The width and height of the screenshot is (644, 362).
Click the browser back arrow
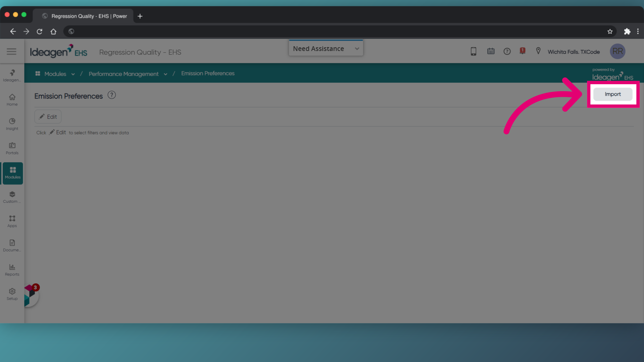pyautogui.click(x=13, y=32)
